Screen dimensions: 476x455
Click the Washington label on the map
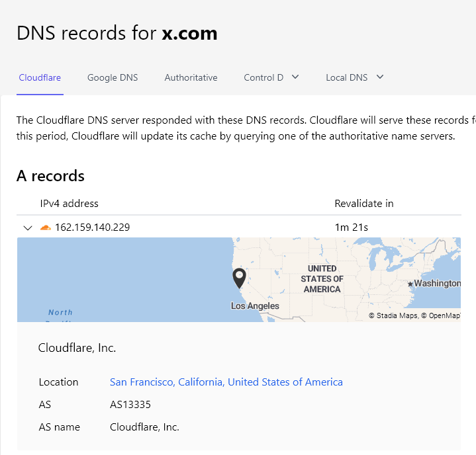(438, 283)
